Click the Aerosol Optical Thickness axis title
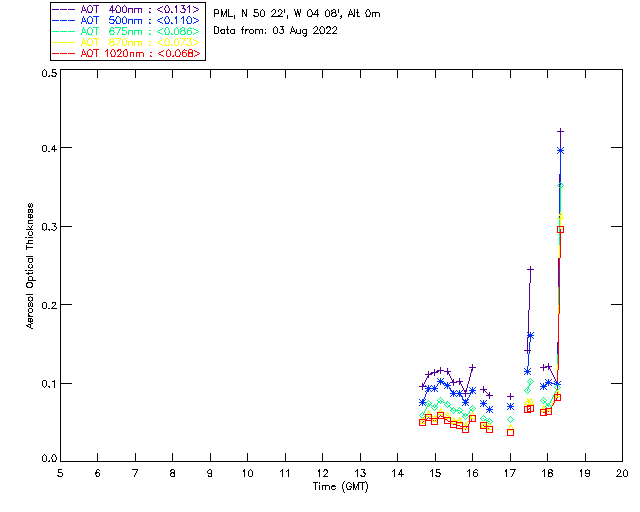Screen dimensions: 640x512 coord(30,266)
